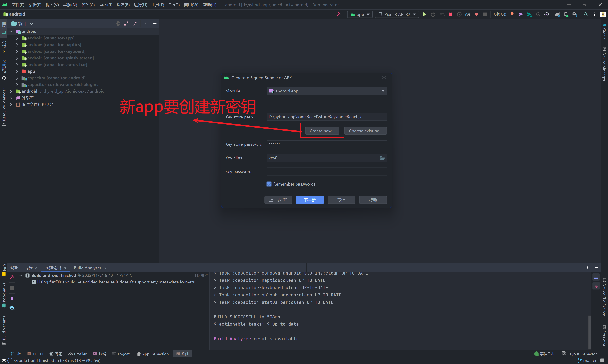Screen dimensions: 608x364
Task: Click the hammer Make Project icon
Action: tap(339, 14)
